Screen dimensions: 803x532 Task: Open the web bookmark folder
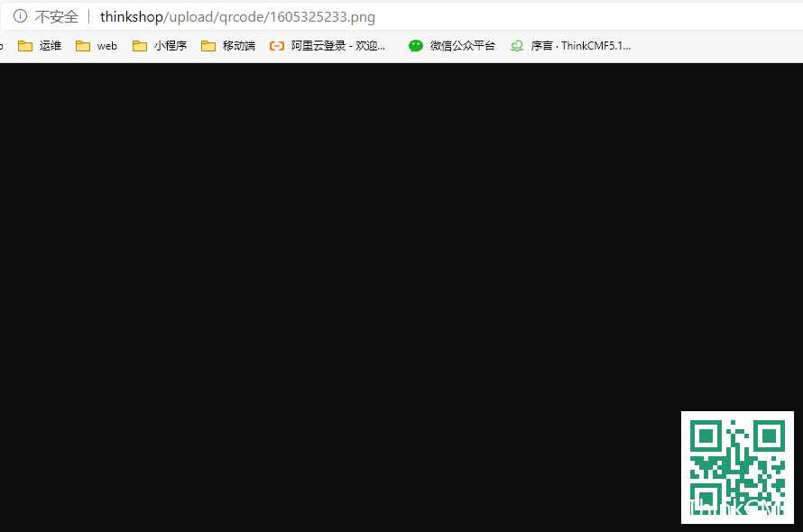tap(97, 46)
